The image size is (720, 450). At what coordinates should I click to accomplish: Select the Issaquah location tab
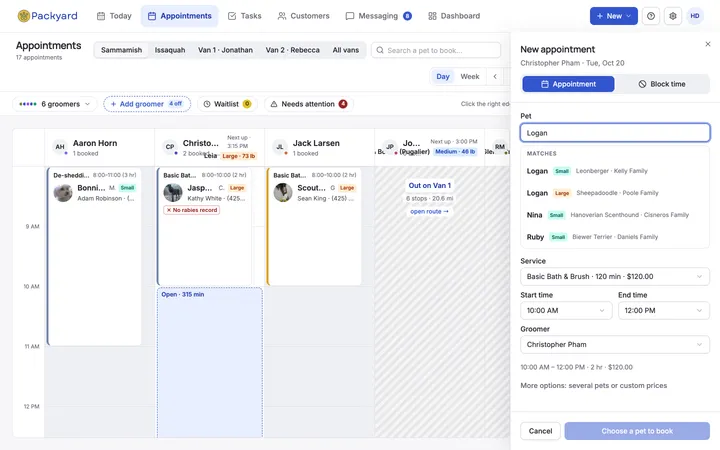click(170, 50)
